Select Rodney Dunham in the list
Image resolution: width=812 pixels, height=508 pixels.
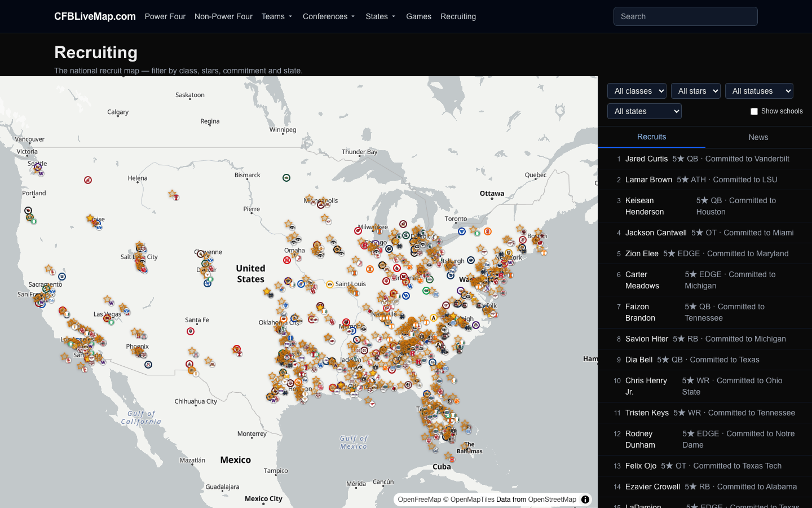(705, 439)
